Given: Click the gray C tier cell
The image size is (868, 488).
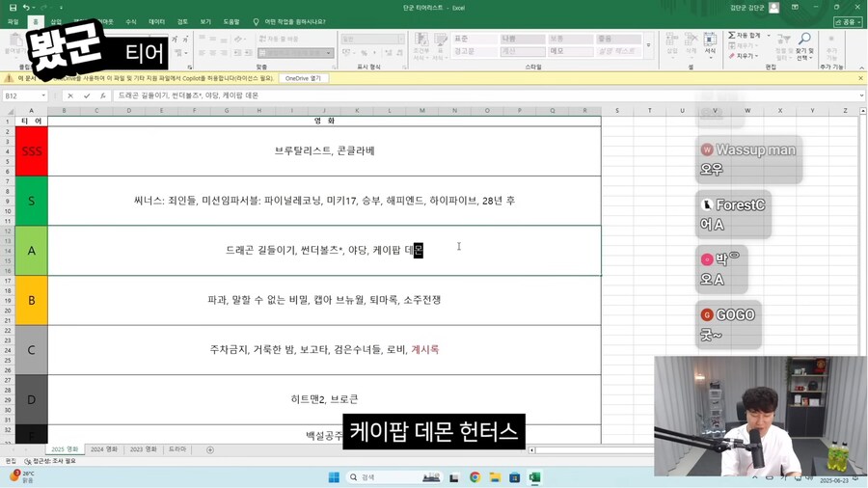Looking at the screenshot, I should click(32, 350).
